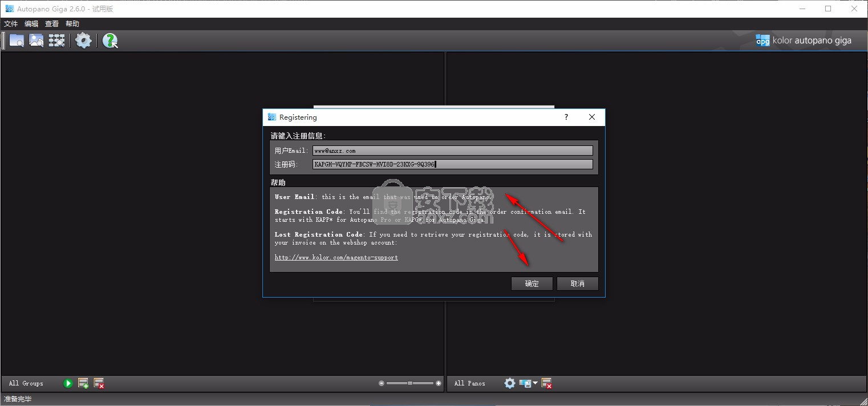Screen dimensions: 868x406
Task: Click the green play button in All Groups
Action: (68, 384)
